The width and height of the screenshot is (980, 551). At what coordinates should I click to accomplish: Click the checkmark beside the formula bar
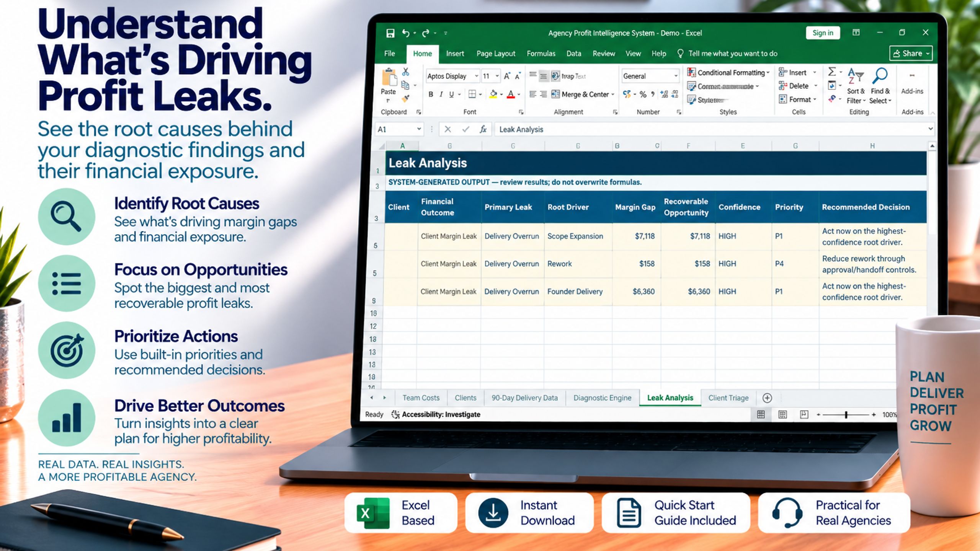click(x=465, y=129)
